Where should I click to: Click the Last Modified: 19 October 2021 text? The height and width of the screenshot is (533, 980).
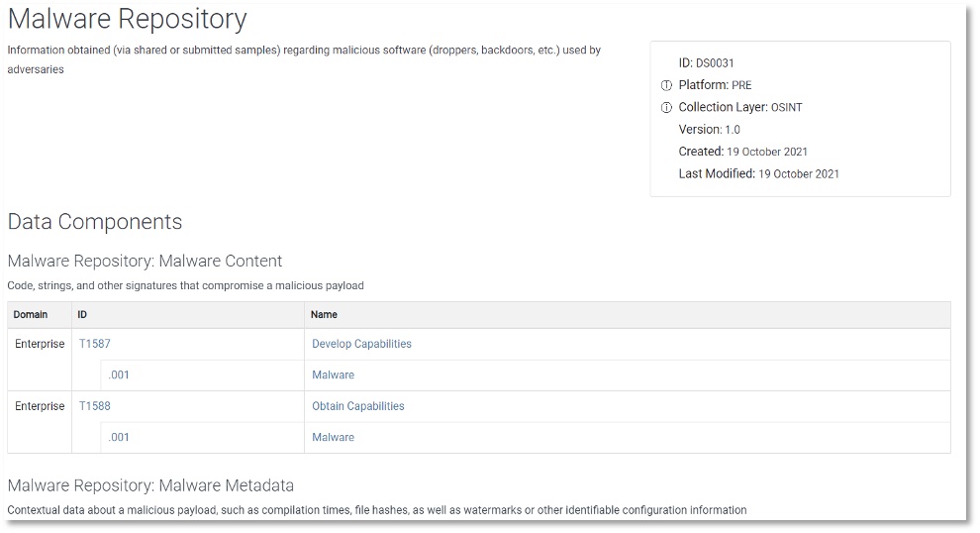click(x=758, y=174)
